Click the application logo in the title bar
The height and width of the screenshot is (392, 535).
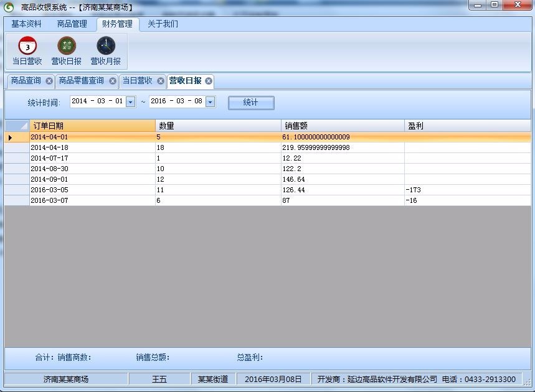(x=7, y=6)
